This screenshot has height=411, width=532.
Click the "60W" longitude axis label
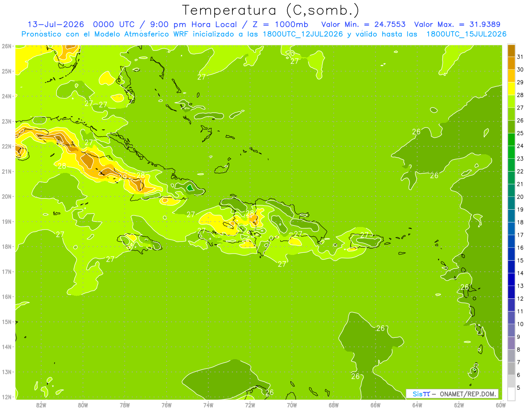501,404
